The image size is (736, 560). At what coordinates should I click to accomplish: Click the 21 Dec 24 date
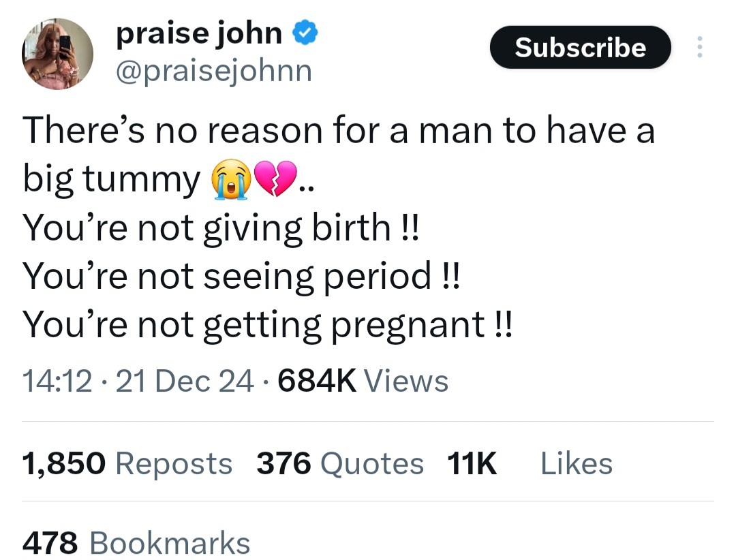point(185,381)
